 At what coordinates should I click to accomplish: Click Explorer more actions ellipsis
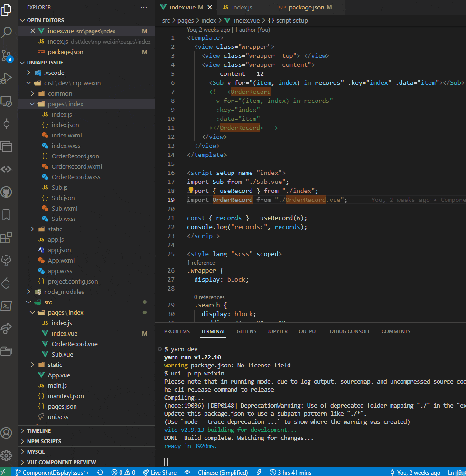click(x=144, y=8)
